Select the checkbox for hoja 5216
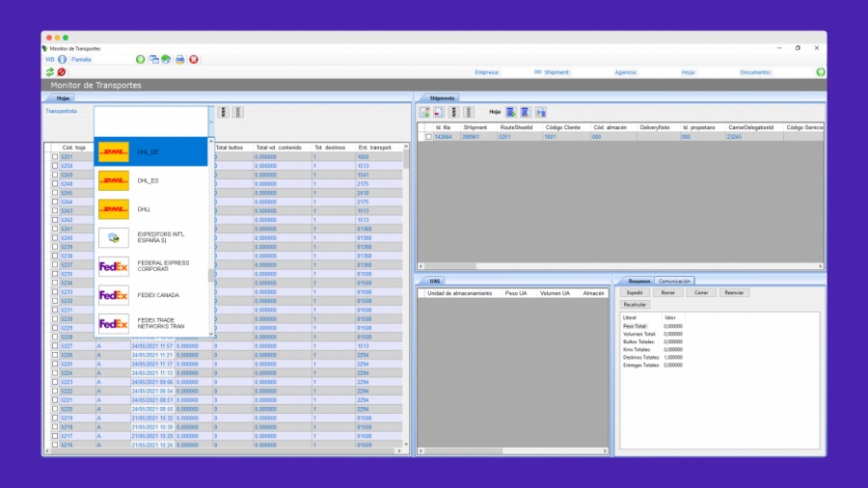The height and width of the screenshot is (488, 868). pos(55,446)
